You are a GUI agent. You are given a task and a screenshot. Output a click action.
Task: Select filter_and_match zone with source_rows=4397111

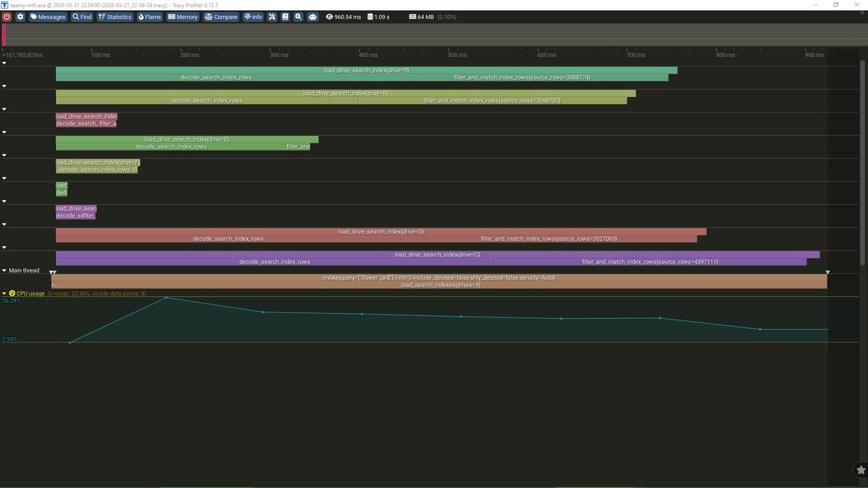(x=650, y=262)
